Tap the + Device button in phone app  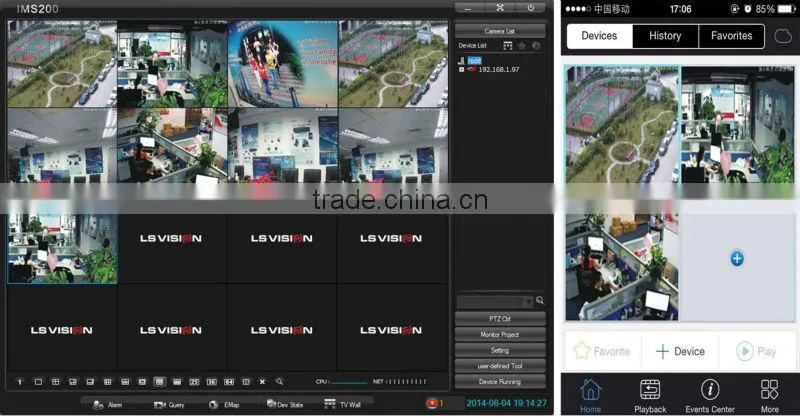coord(680,351)
